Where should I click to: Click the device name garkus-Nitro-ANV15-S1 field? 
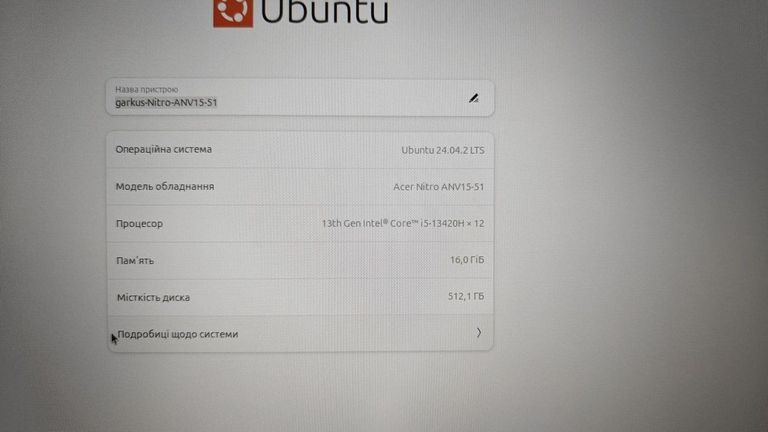coord(300,97)
